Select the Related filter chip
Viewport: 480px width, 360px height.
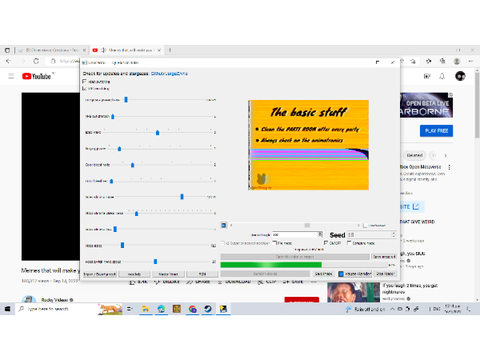(x=415, y=155)
